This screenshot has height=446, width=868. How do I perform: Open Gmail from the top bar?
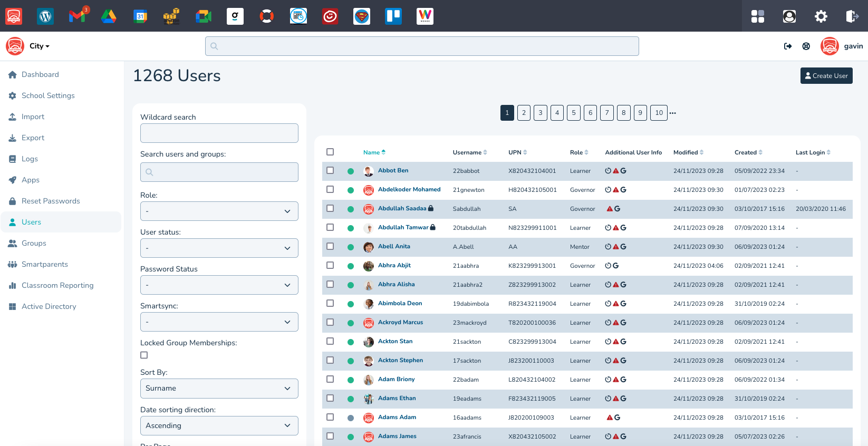coord(77,16)
